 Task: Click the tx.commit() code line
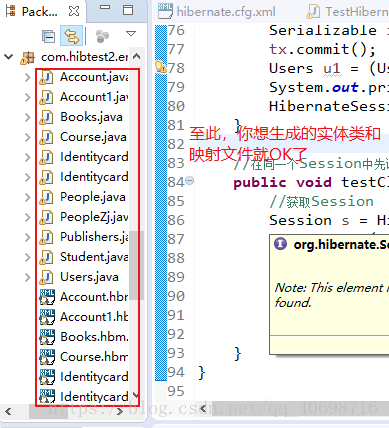tap(323, 50)
